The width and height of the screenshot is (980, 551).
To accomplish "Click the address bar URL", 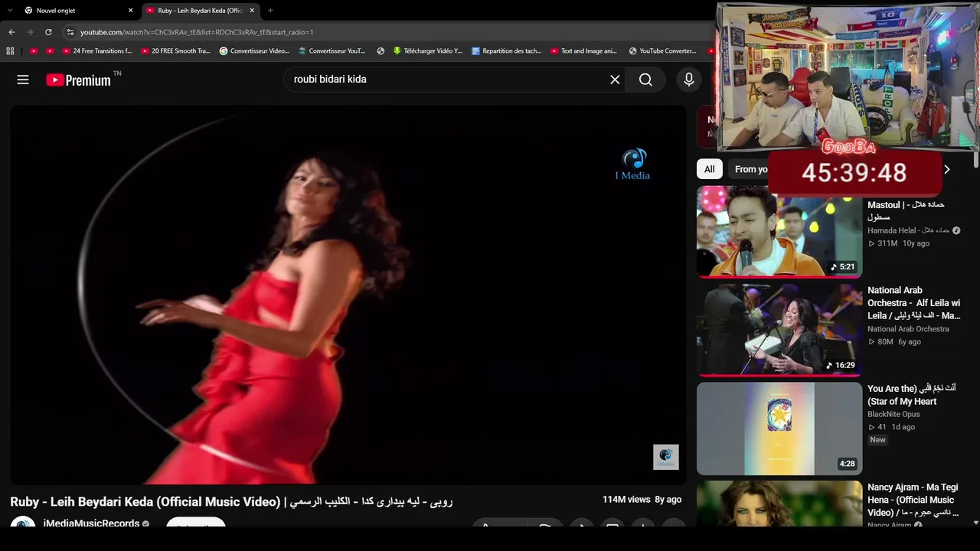I will point(197,32).
